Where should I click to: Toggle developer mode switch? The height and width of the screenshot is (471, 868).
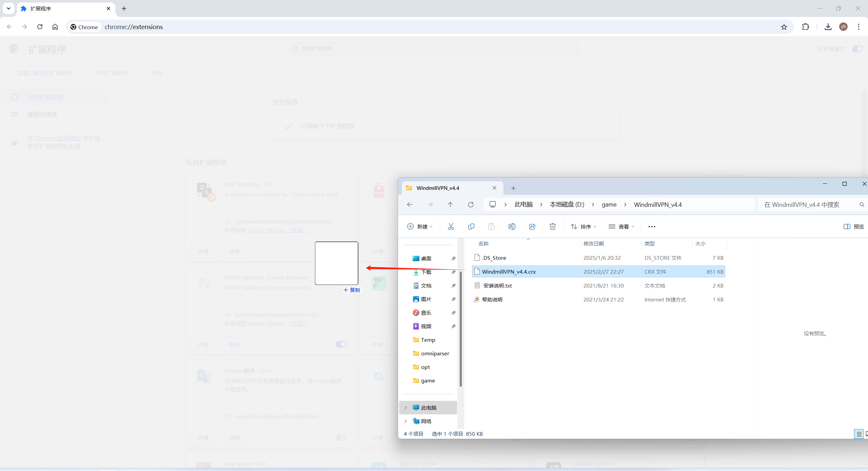click(x=857, y=49)
